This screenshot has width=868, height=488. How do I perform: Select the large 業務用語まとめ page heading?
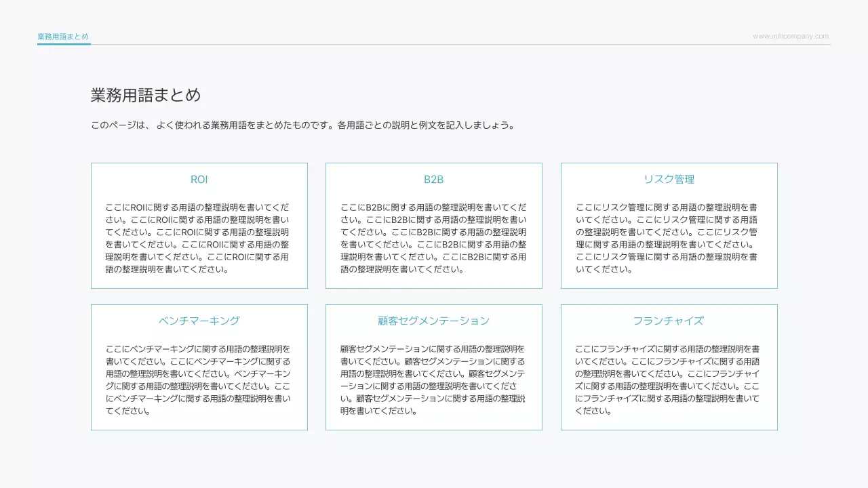tap(146, 95)
